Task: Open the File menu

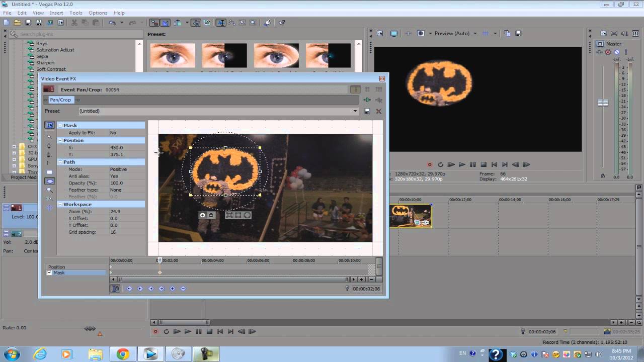Action: coord(7,13)
